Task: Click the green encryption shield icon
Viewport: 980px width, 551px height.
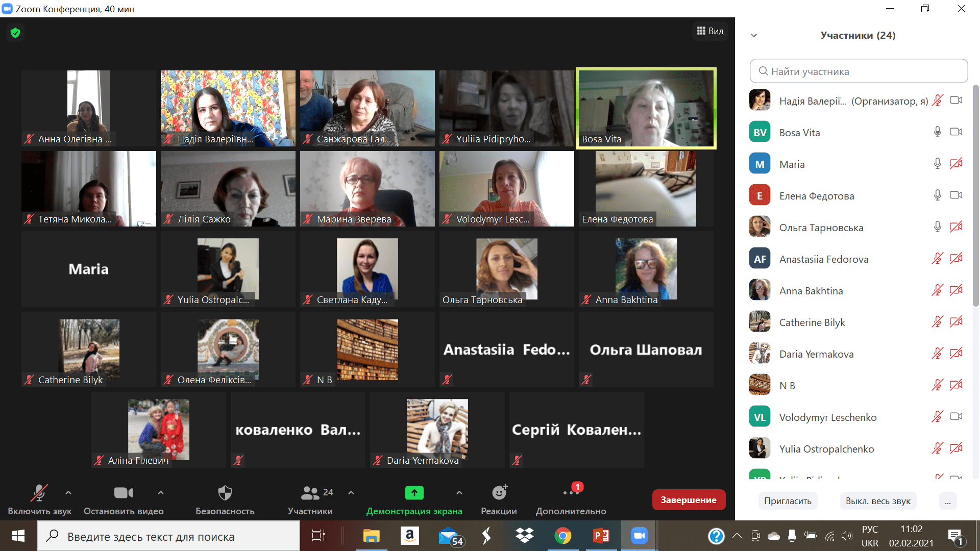Action: [15, 33]
